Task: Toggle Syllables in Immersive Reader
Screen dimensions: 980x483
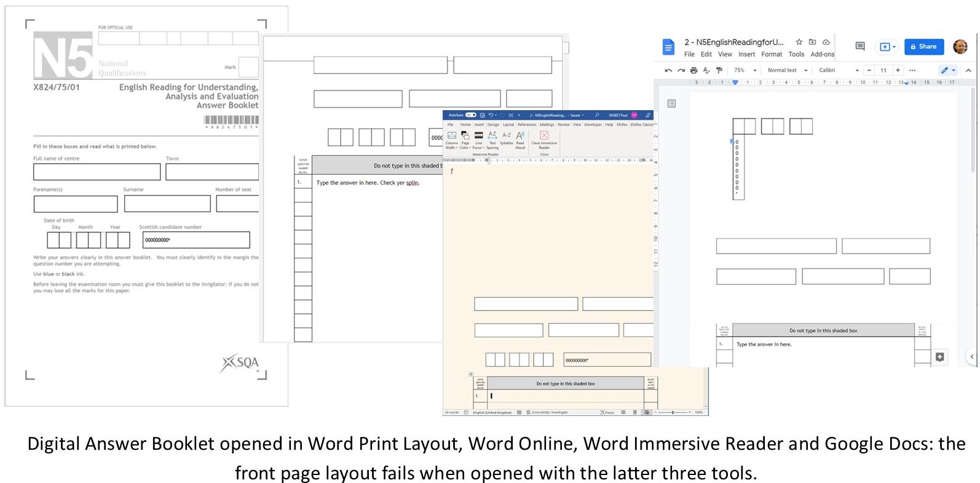Action: tap(507, 139)
